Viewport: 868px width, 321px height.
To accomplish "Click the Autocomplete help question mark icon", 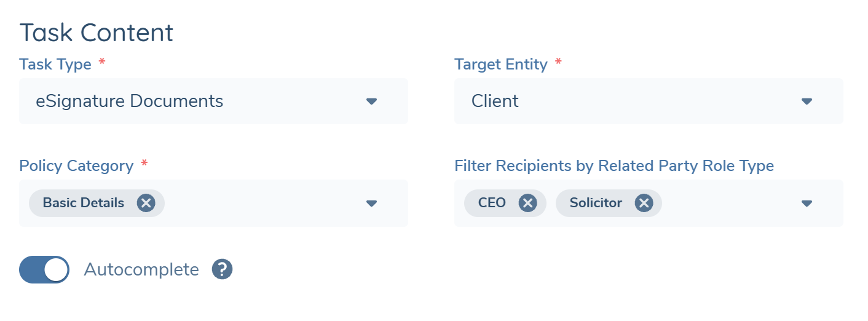I will point(222,269).
